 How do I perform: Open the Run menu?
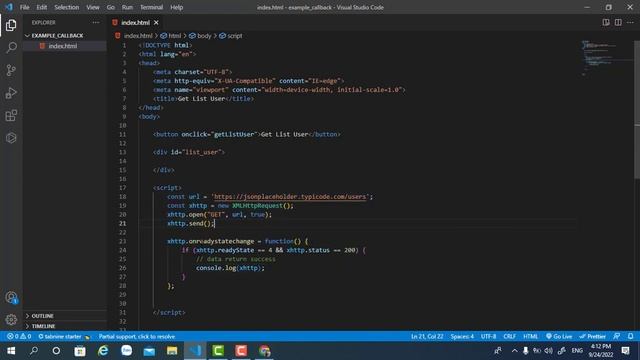coord(127,7)
